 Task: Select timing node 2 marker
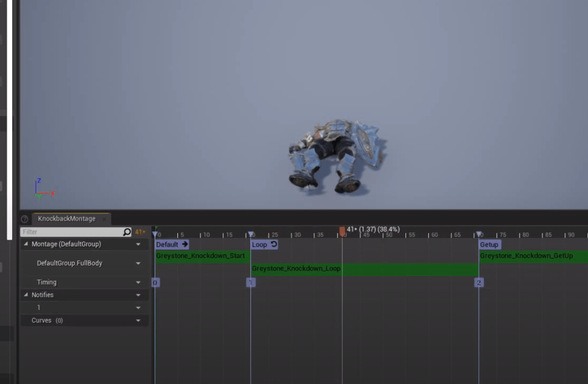coord(479,282)
